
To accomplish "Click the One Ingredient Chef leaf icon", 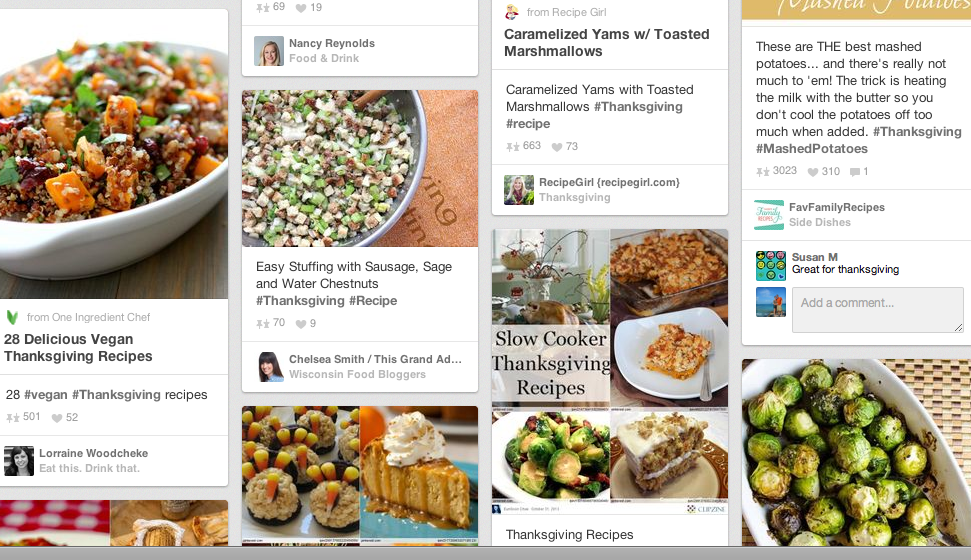I will 12,317.
